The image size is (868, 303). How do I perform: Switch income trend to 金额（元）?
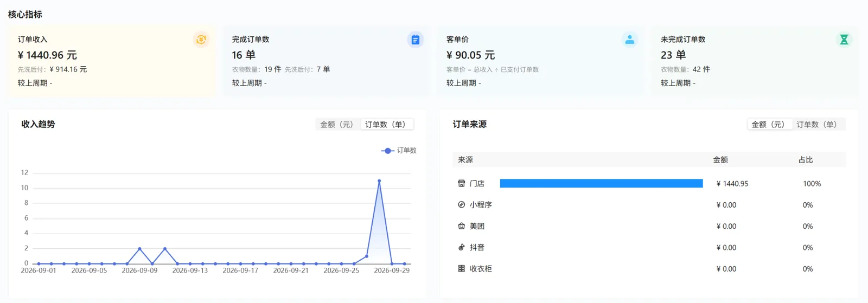[337, 124]
